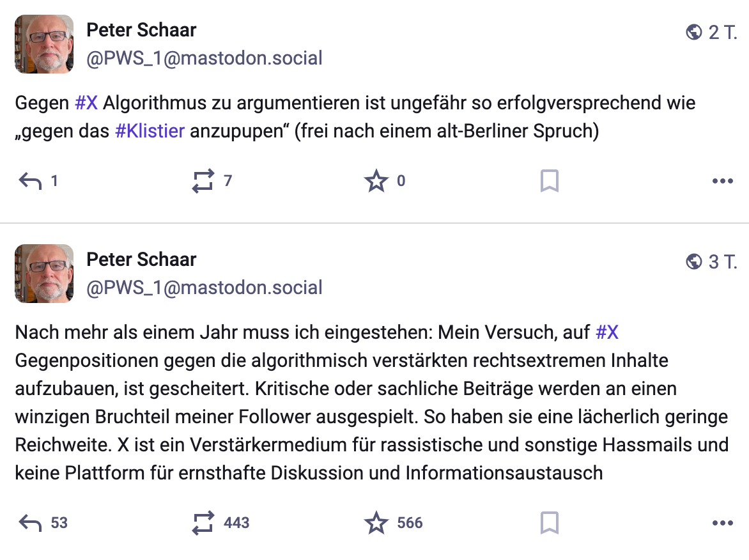Open #X hashtag in first post
Viewport: 749px width, 560px height.
click(86, 103)
